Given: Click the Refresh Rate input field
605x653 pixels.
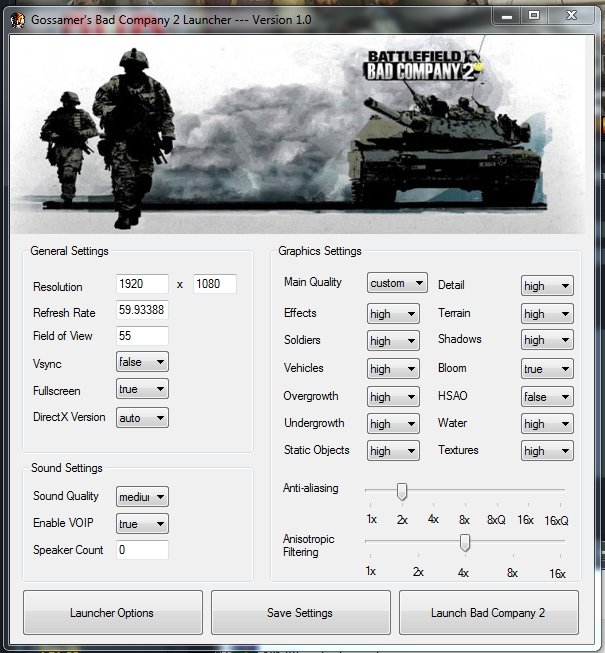Looking at the screenshot, I should coord(142,310).
